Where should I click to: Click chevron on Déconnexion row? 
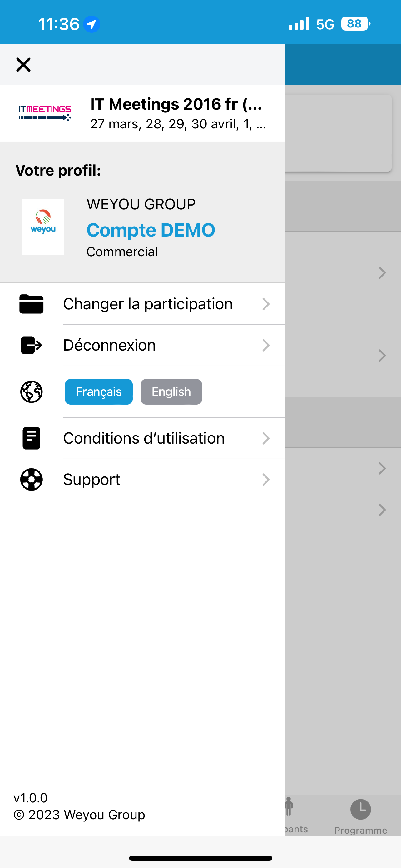tap(266, 345)
